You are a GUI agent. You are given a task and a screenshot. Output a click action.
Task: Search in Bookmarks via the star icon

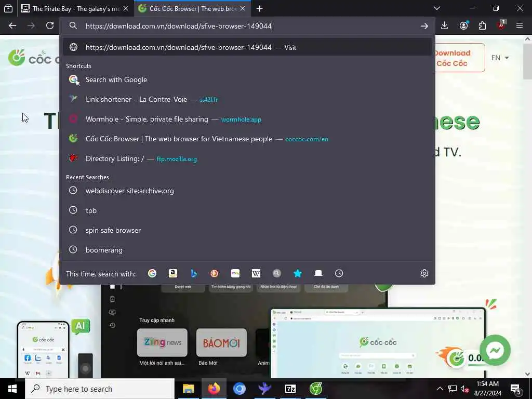298,273
